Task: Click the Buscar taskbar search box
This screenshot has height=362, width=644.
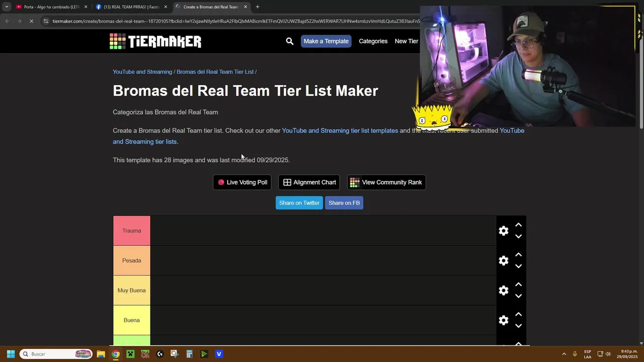Action: coord(56,354)
